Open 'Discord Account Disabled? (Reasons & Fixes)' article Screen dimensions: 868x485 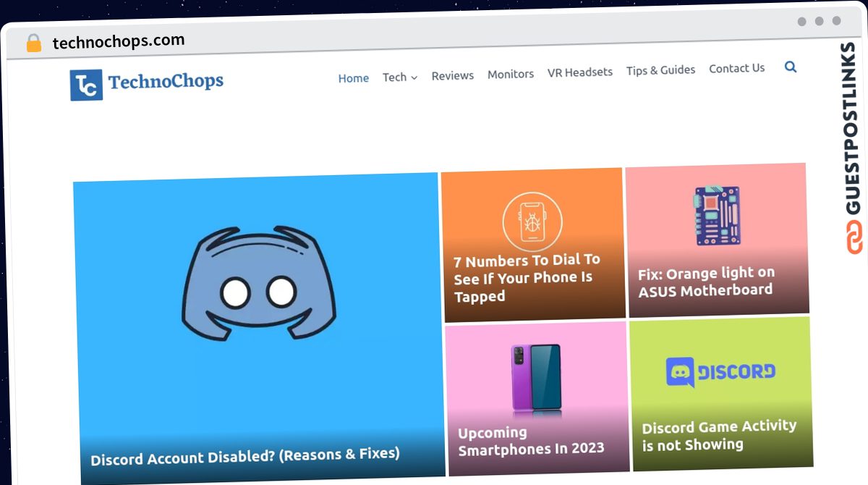pos(245,456)
